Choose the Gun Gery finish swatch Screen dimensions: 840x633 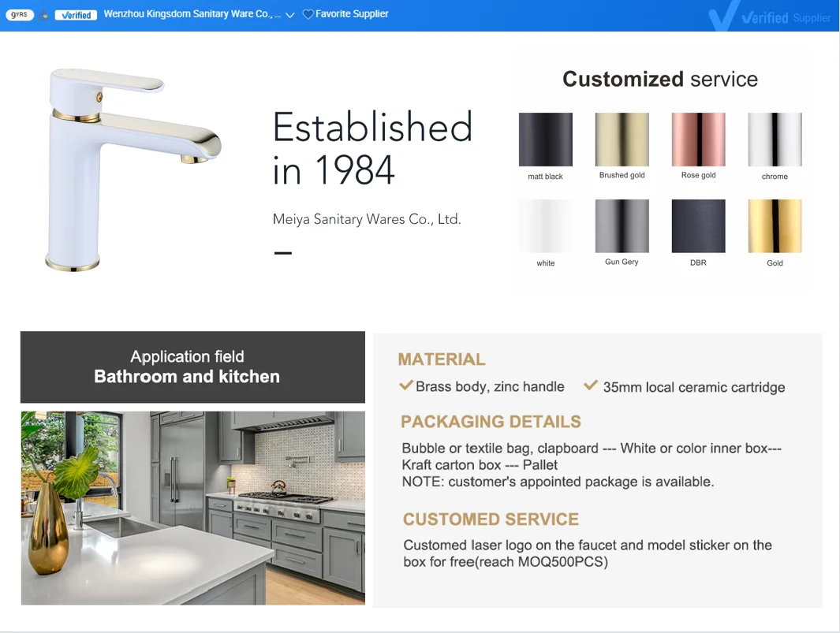(622, 226)
